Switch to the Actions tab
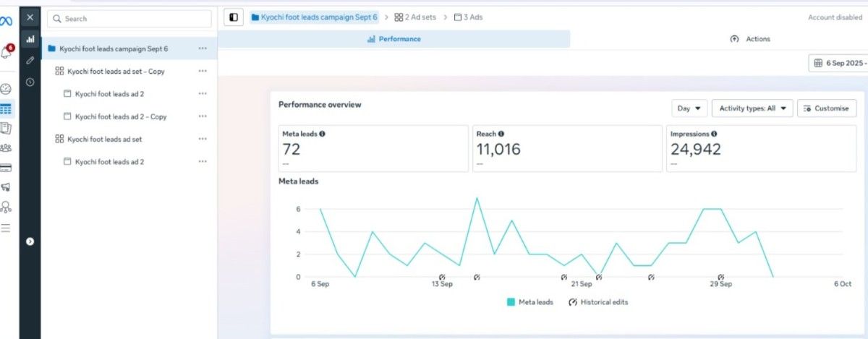Screen dimensions: 868x339 (x=751, y=39)
